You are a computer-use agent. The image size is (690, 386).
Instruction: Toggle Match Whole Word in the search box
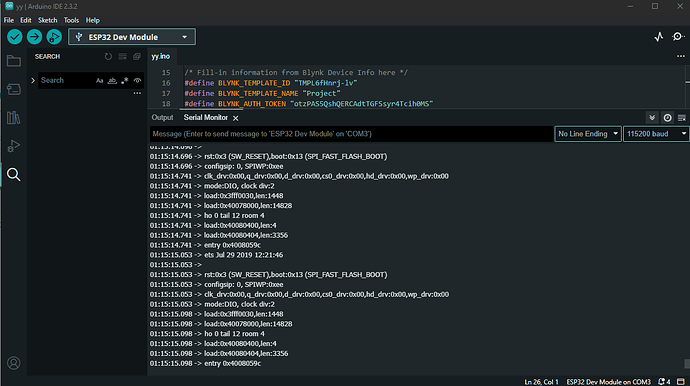[112, 81]
